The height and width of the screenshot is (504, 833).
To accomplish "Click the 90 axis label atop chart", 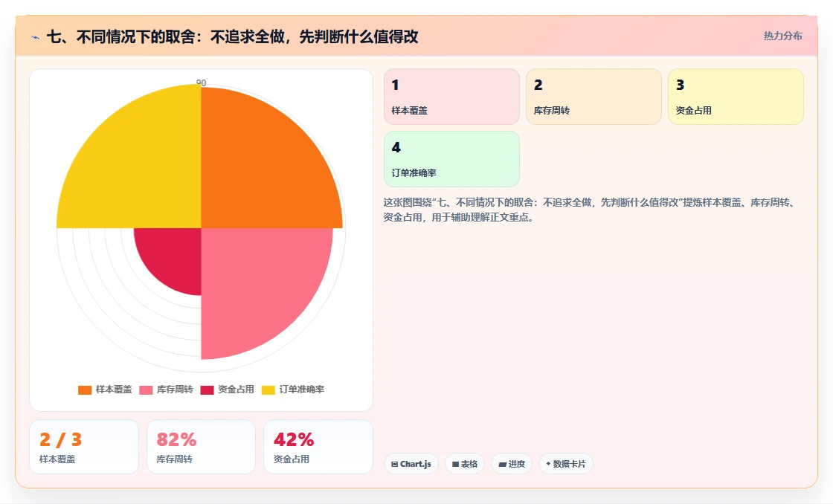I will pos(201,83).
